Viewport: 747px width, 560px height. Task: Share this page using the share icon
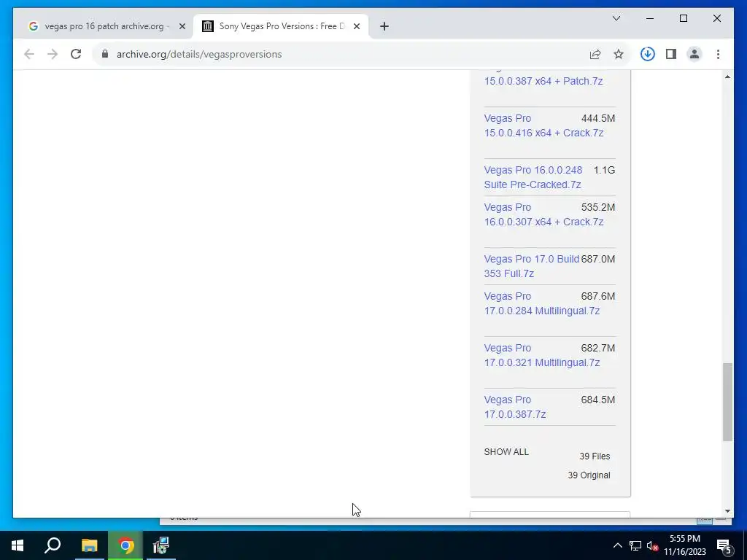point(595,54)
